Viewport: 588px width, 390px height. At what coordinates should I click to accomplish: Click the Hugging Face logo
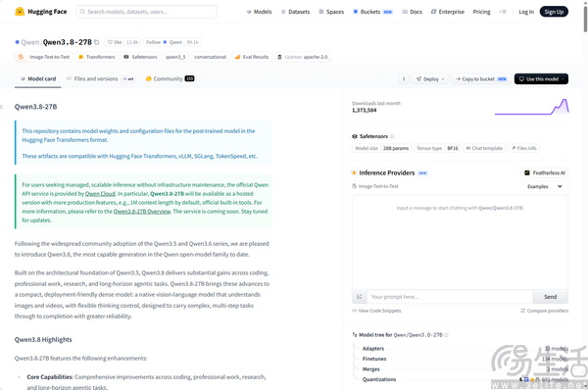click(40, 12)
